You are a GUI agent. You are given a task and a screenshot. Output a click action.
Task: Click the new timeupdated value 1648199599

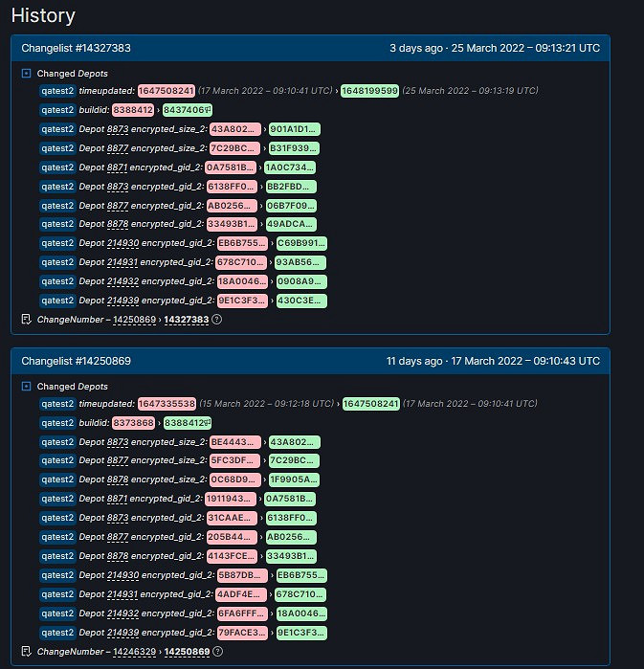[371, 91]
